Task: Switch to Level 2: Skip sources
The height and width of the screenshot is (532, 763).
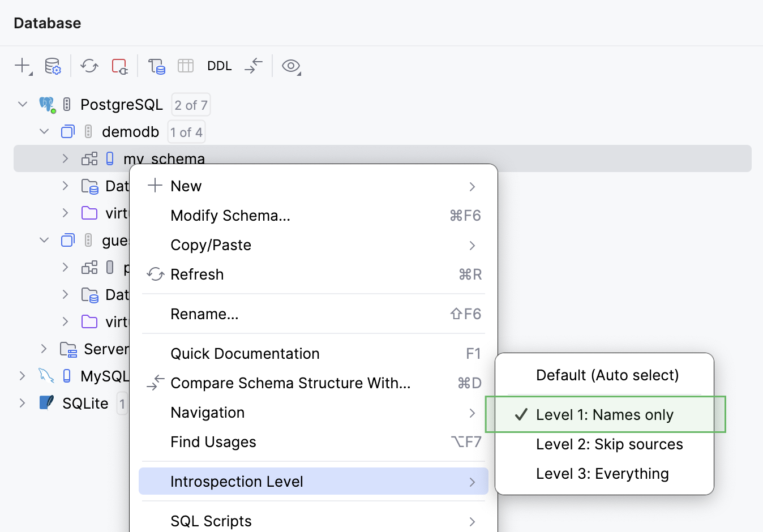Action: point(609,444)
